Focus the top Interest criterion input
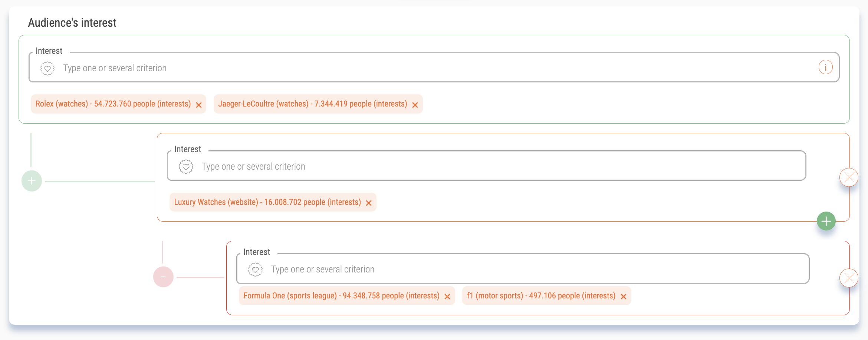The width and height of the screenshot is (868, 340). click(434, 68)
